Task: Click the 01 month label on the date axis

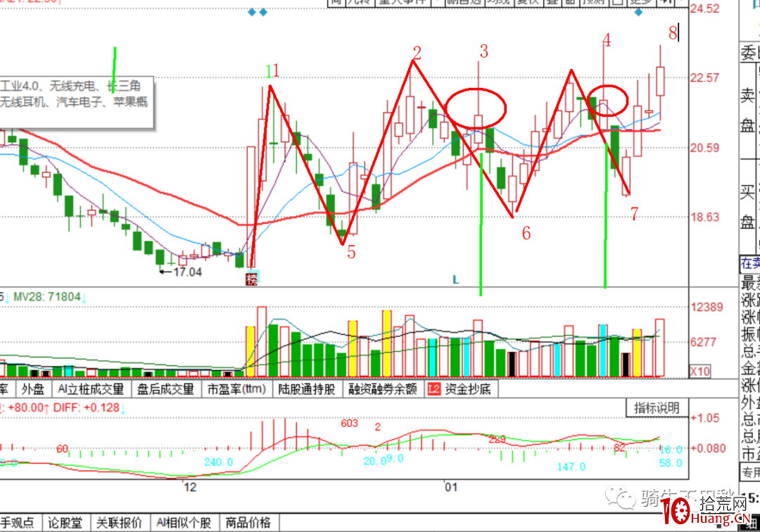Action: pyautogui.click(x=451, y=487)
